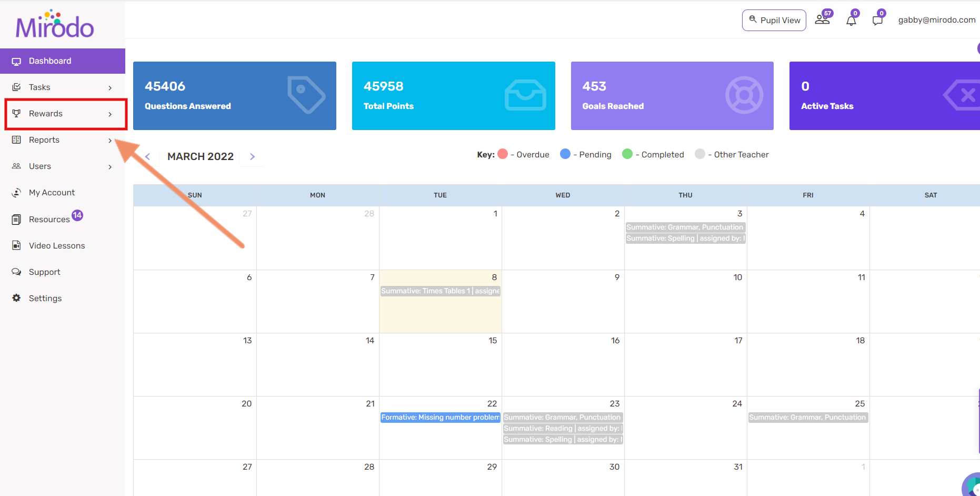This screenshot has width=980, height=496.
Task: Click the Settings gear icon
Action: [x=16, y=298]
